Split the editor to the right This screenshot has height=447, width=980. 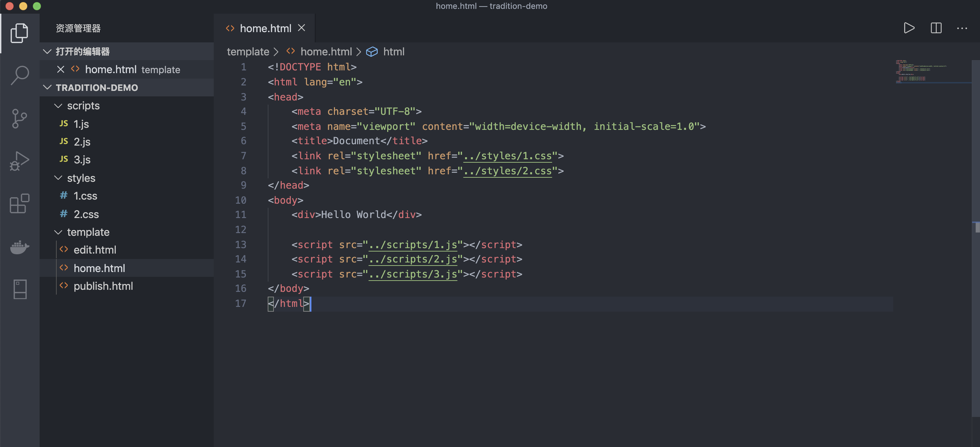(936, 28)
